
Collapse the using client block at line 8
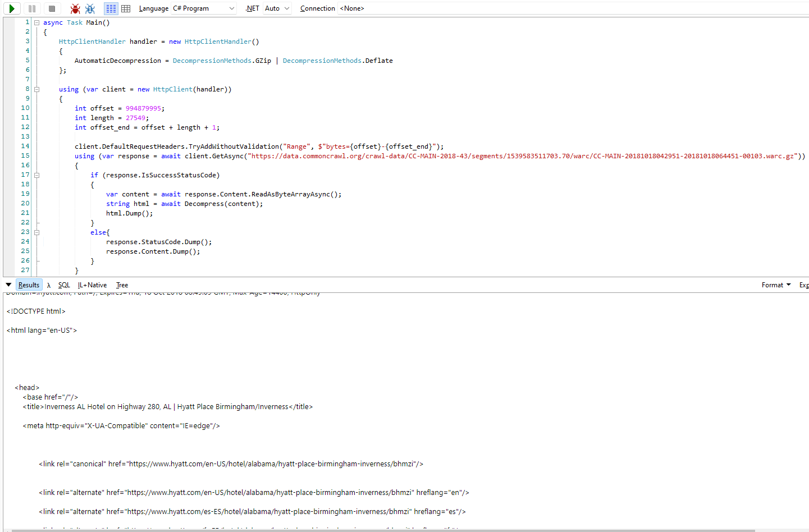(36, 89)
